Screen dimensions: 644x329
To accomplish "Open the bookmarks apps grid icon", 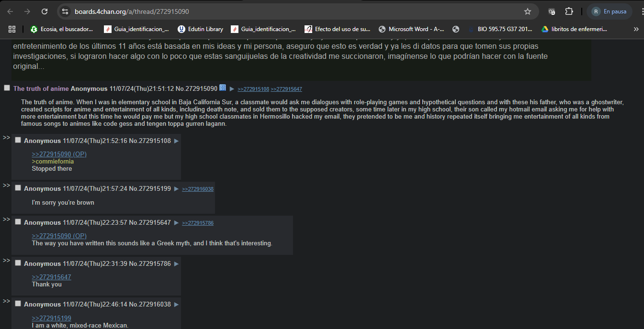I will click(x=12, y=29).
